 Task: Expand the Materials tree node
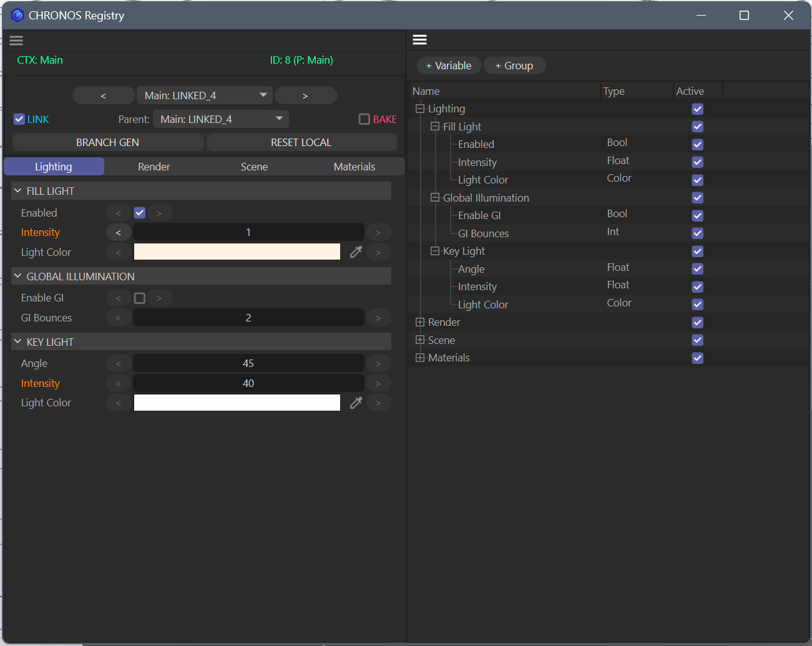(x=420, y=358)
